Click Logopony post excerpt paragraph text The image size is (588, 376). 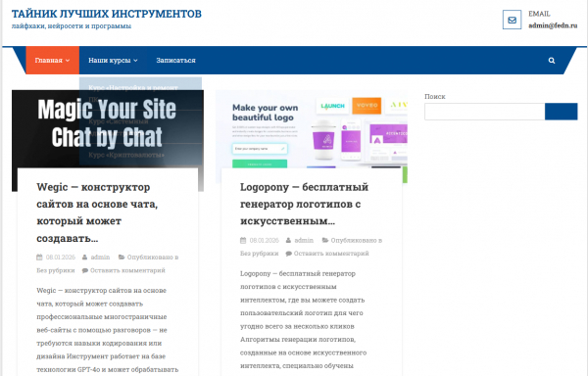point(303,319)
